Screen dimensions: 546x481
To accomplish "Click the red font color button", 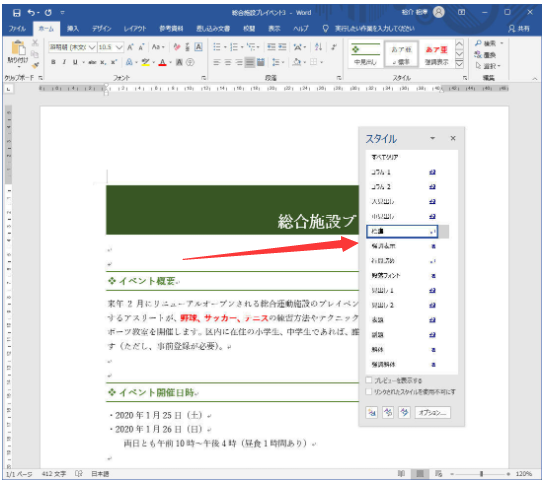I will coord(162,63).
